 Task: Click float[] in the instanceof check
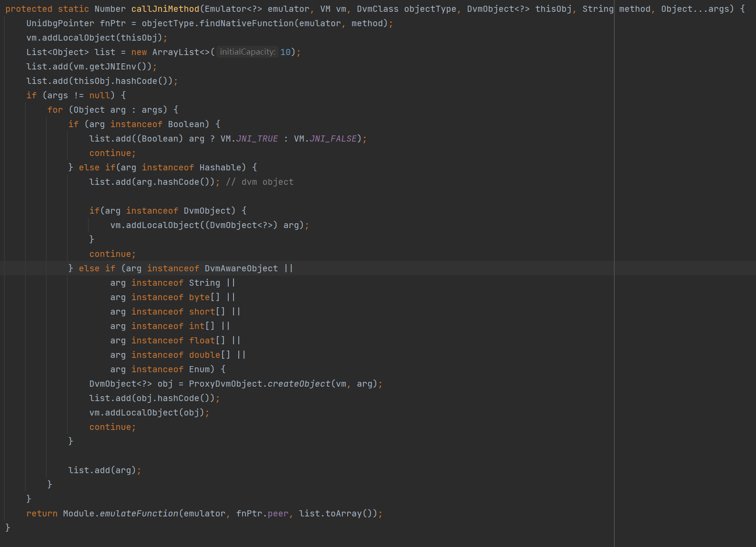pyautogui.click(x=207, y=340)
